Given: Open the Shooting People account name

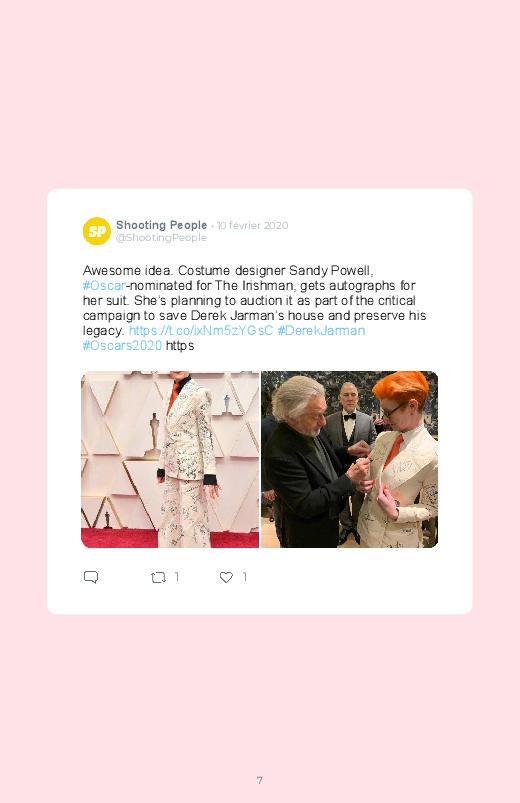Looking at the screenshot, I should [161, 225].
